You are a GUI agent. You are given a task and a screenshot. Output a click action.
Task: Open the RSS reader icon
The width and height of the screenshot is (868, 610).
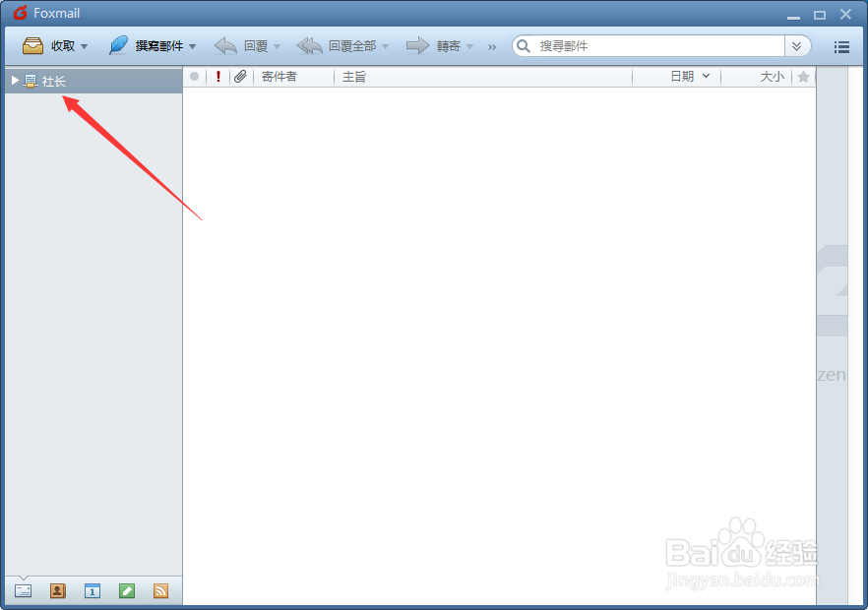pos(160,590)
